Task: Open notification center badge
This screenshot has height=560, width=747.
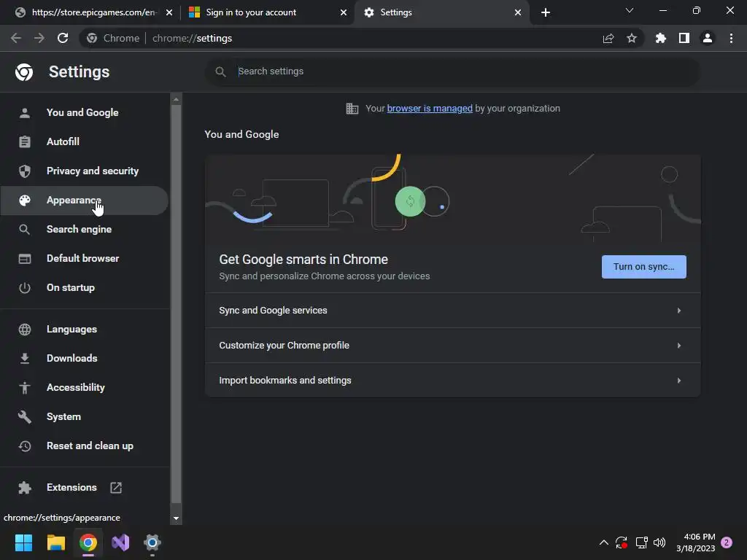Action: tap(727, 542)
